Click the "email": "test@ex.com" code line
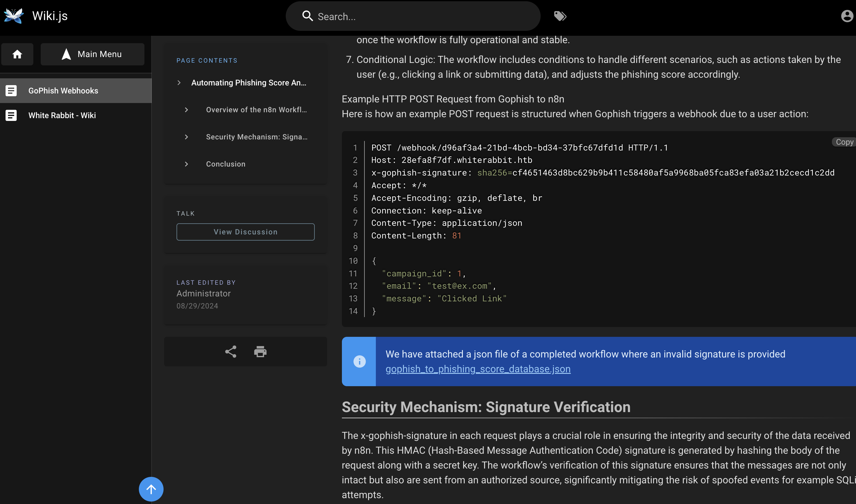The height and width of the screenshot is (504, 856). [439, 286]
